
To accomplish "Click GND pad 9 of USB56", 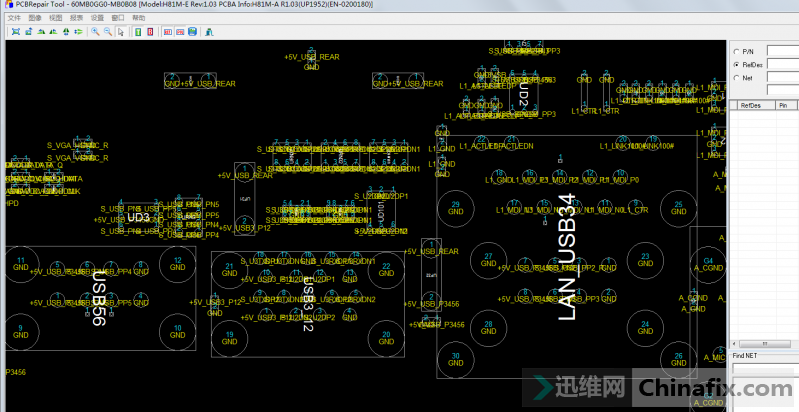I will coord(20,332).
